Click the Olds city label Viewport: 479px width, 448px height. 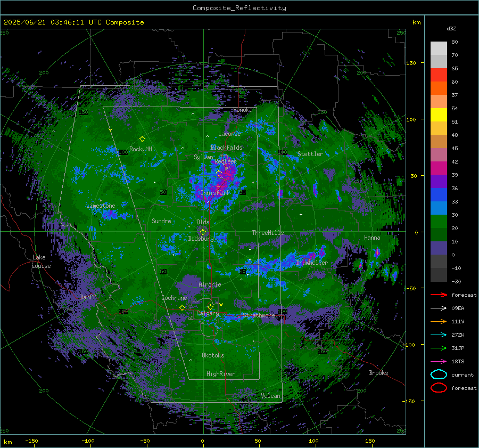[x=203, y=222]
